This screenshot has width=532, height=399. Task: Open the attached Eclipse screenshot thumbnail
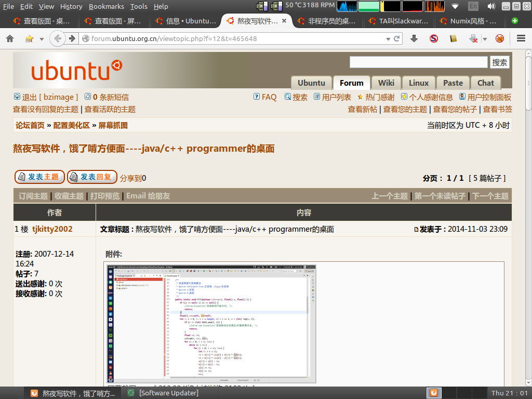(x=211, y=324)
